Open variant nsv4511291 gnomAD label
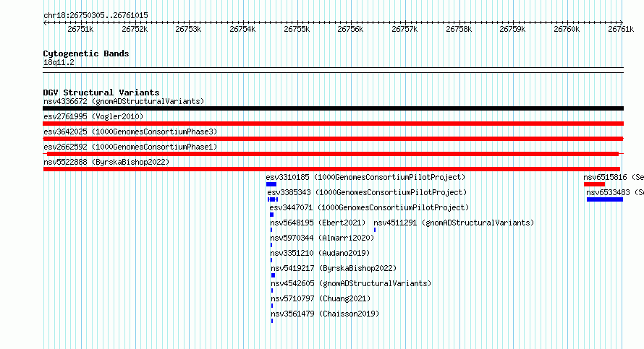Image resolution: width=644 pixels, height=349 pixels. 454,223
